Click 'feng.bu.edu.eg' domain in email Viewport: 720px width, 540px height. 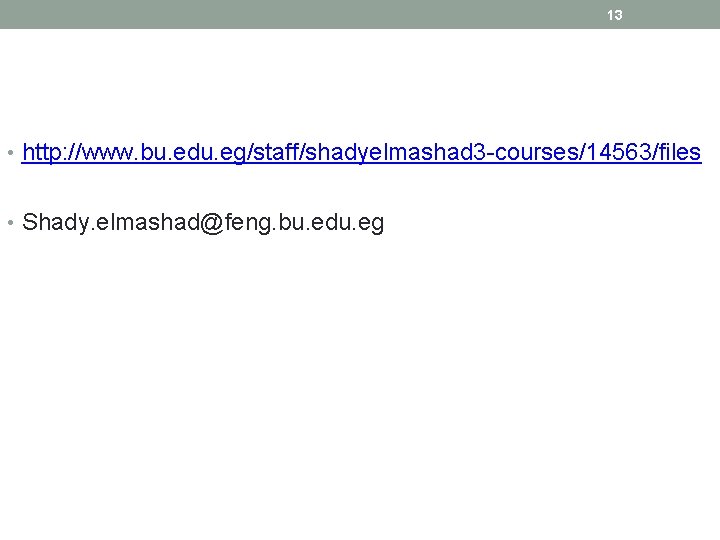[x=304, y=223]
